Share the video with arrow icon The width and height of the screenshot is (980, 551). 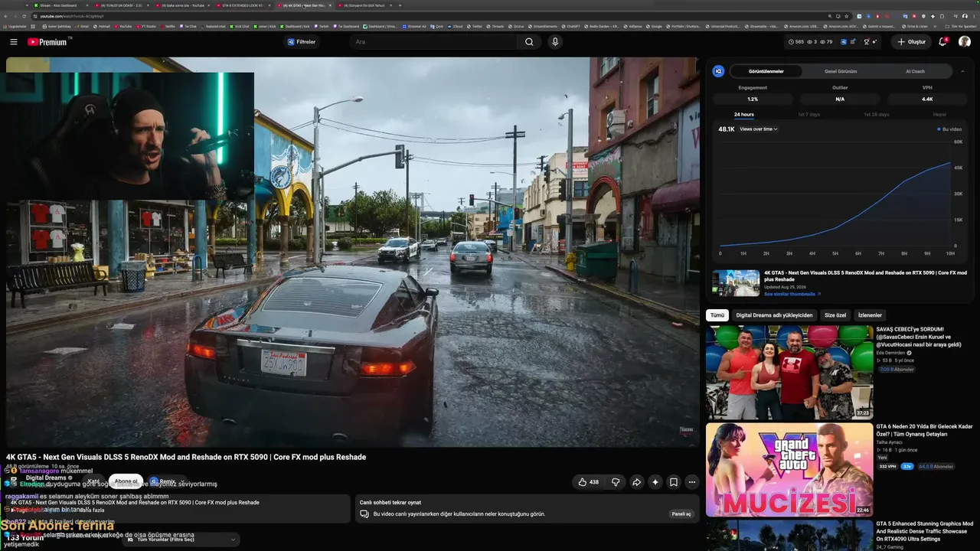636,482
